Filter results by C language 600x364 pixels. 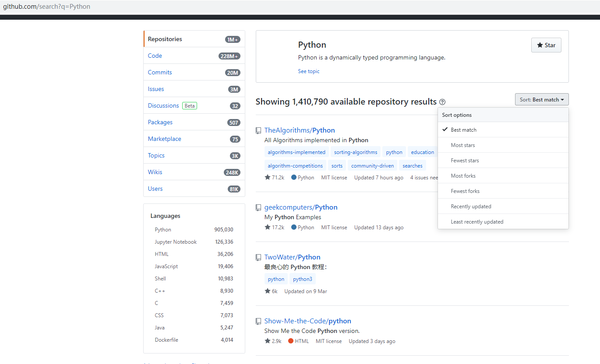pos(194,303)
